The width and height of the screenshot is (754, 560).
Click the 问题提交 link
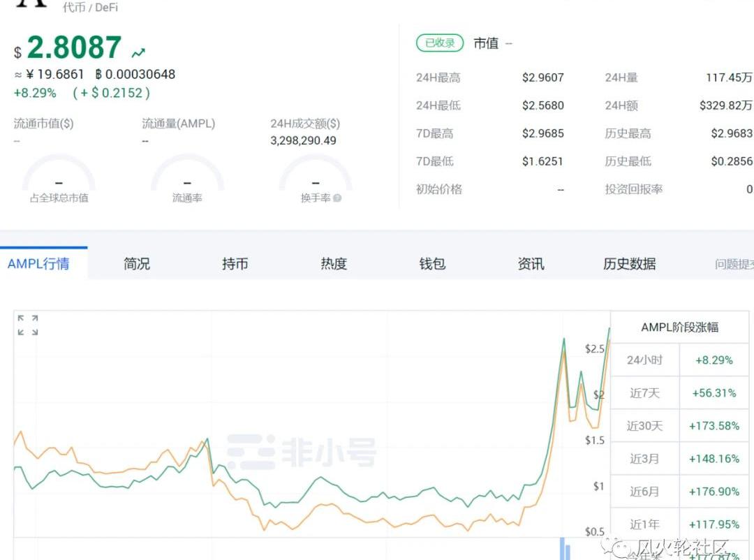734,264
